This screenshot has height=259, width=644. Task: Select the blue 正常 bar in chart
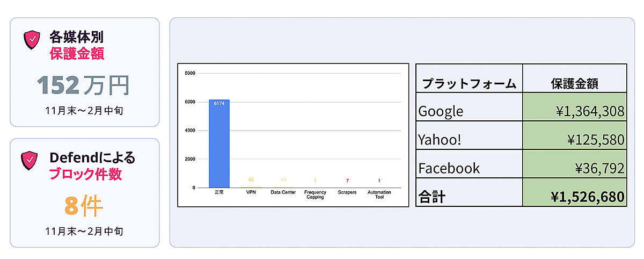click(x=219, y=143)
